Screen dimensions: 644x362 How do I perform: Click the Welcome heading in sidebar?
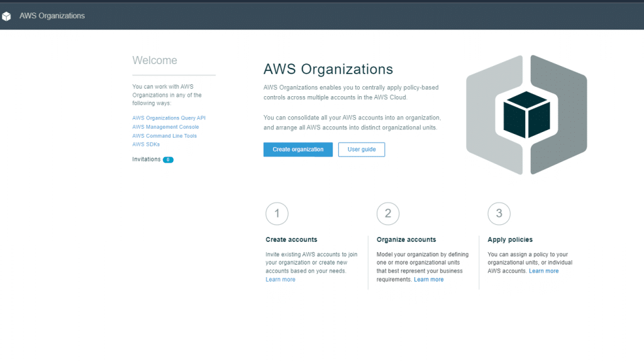coord(155,60)
